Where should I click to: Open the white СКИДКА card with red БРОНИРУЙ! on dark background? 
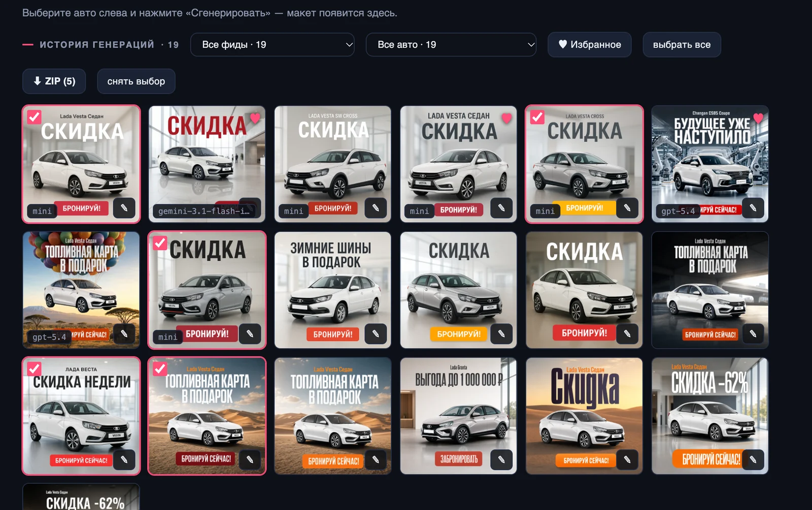click(585, 290)
